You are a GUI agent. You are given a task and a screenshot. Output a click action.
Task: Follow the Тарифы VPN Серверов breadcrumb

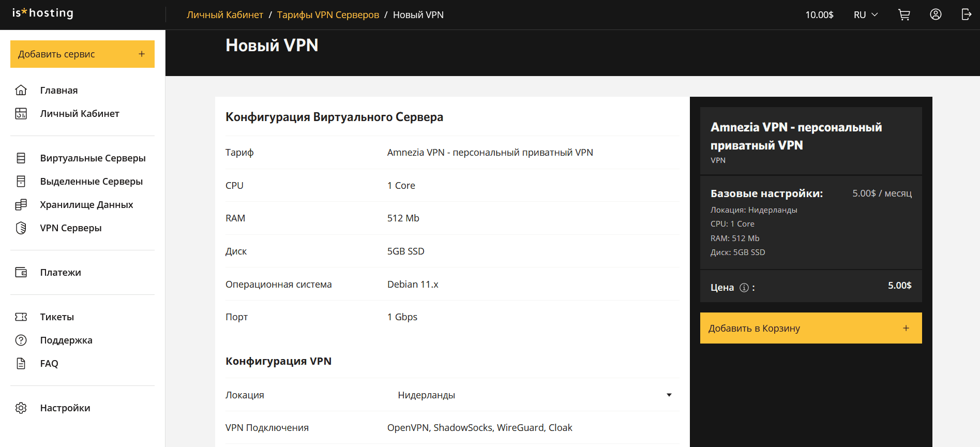328,15
